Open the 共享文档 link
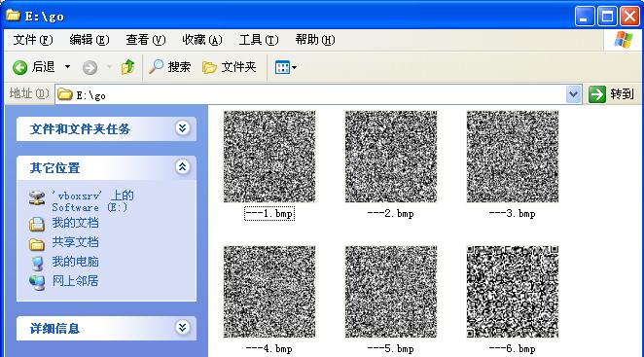The width and height of the screenshot is (644, 357). (75, 242)
